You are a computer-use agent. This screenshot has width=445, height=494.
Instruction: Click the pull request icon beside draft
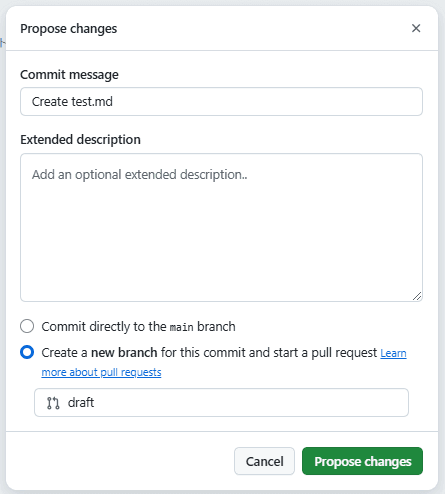(x=53, y=403)
